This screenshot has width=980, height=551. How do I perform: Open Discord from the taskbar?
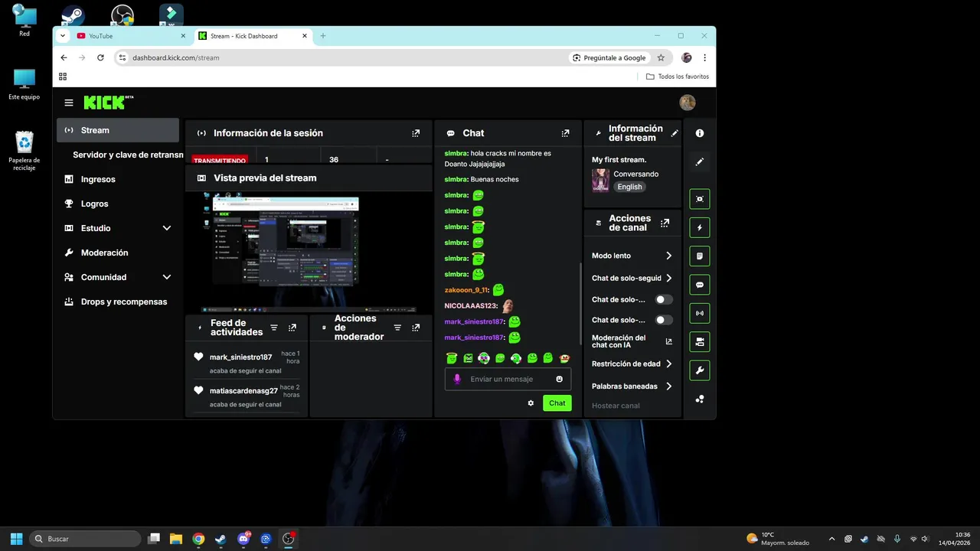pyautogui.click(x=243, y=539)
